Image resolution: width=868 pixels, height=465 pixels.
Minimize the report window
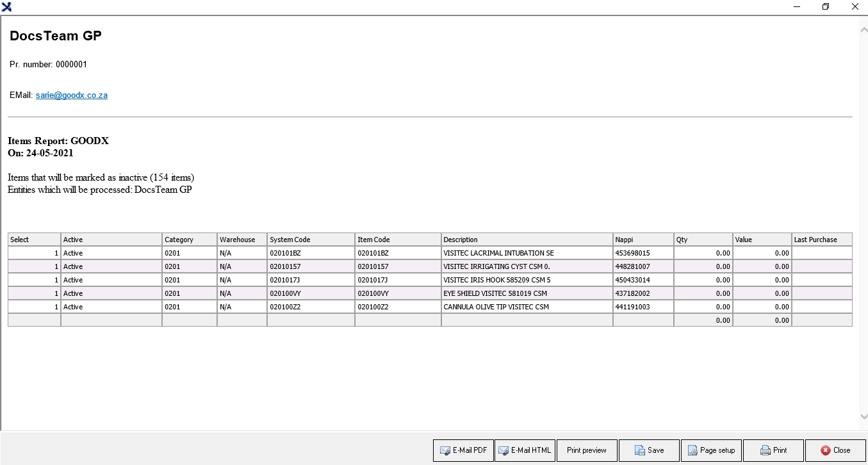(x=797, y=7)
